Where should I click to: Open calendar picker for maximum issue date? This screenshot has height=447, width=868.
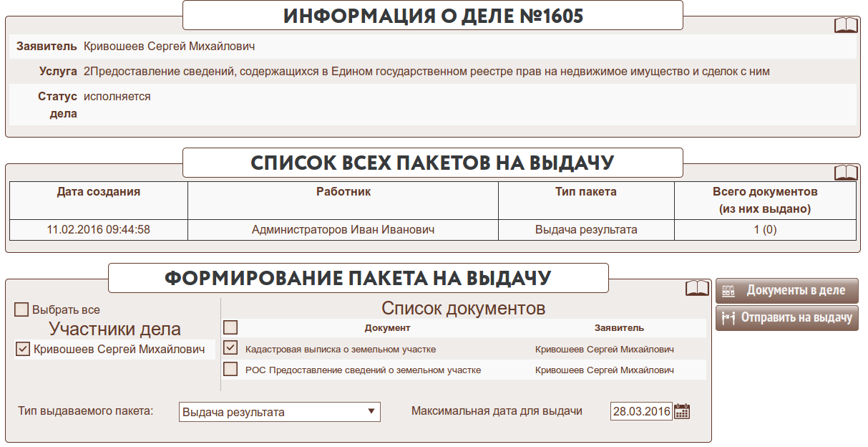(682, 411)
